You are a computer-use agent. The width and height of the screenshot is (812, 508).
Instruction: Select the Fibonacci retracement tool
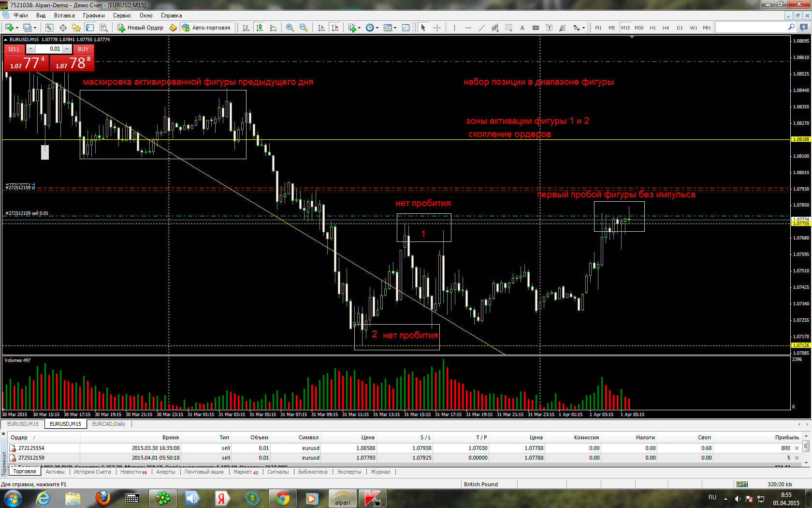(x=508, y=28)
